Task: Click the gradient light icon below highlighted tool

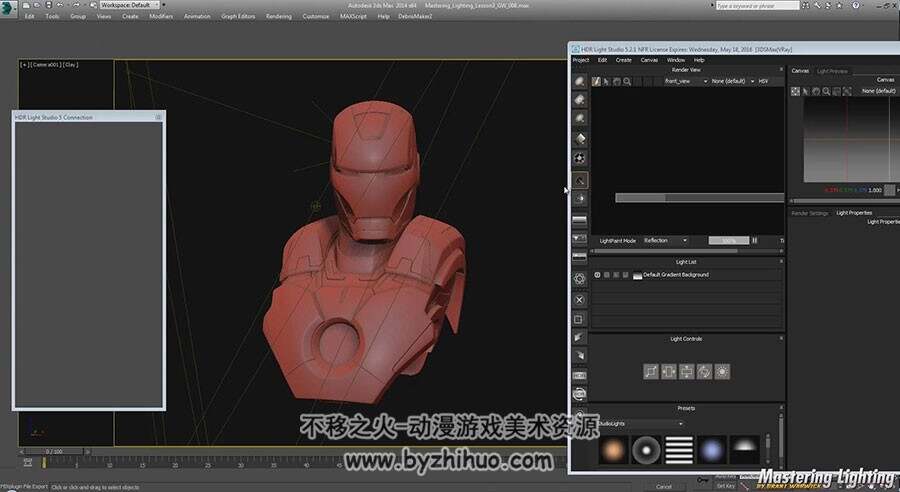Action: [x=580, y=199]
